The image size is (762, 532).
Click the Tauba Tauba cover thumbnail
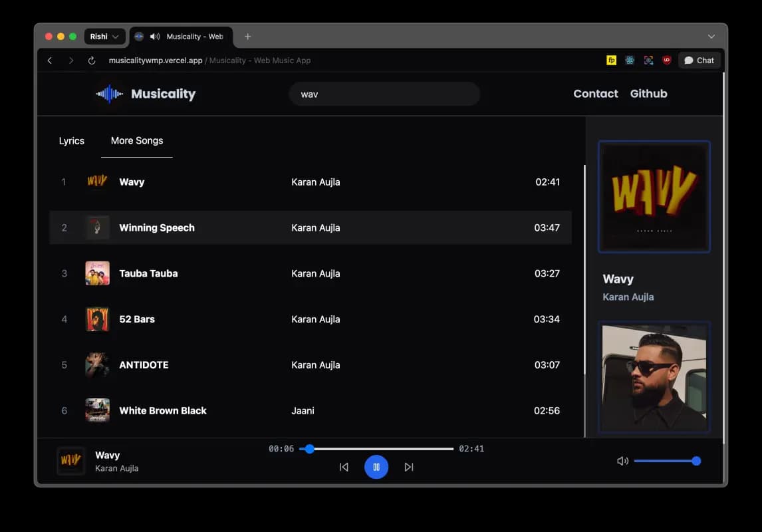(97, 273)
